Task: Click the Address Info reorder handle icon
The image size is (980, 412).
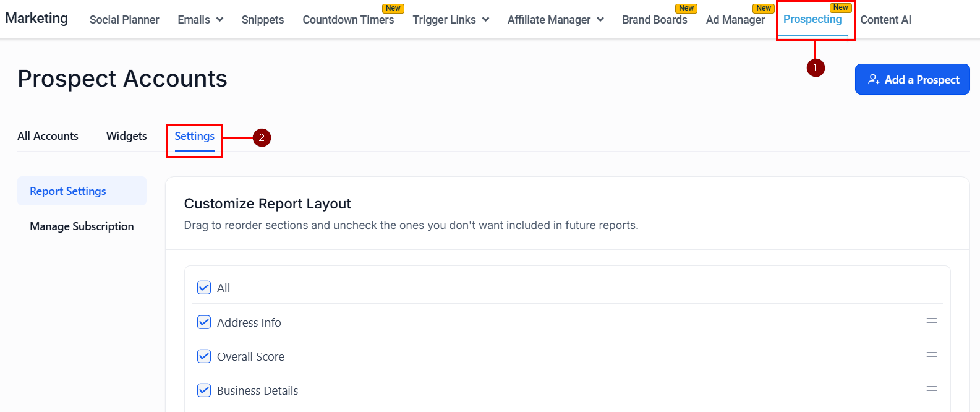Action: click(932, 321)
